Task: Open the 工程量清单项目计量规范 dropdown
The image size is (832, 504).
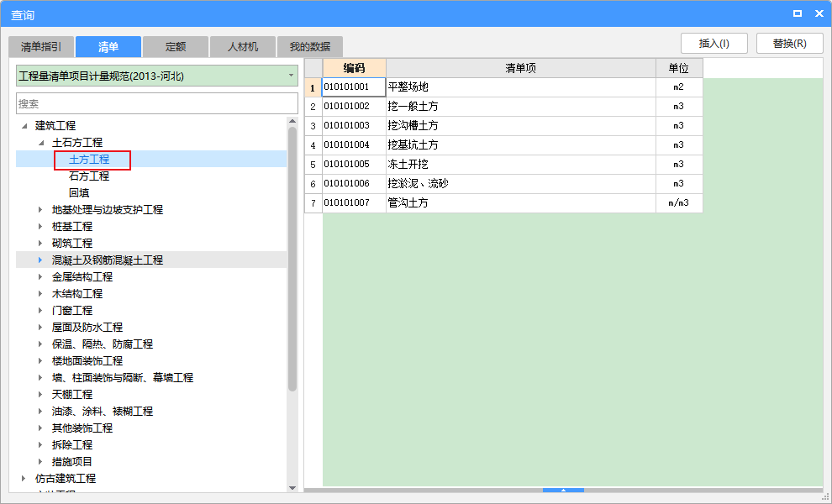Action: tap(157, 76)
